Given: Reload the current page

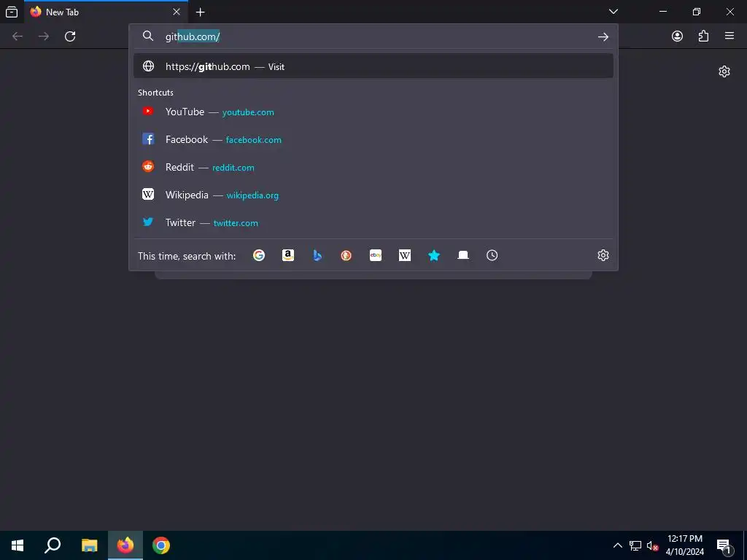Looking at the screenshot, I should pyautogui.click(x=70, y=36).
